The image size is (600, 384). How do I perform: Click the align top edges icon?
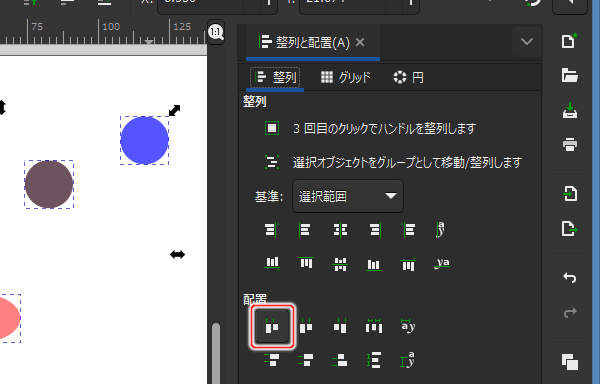point(305,263)
